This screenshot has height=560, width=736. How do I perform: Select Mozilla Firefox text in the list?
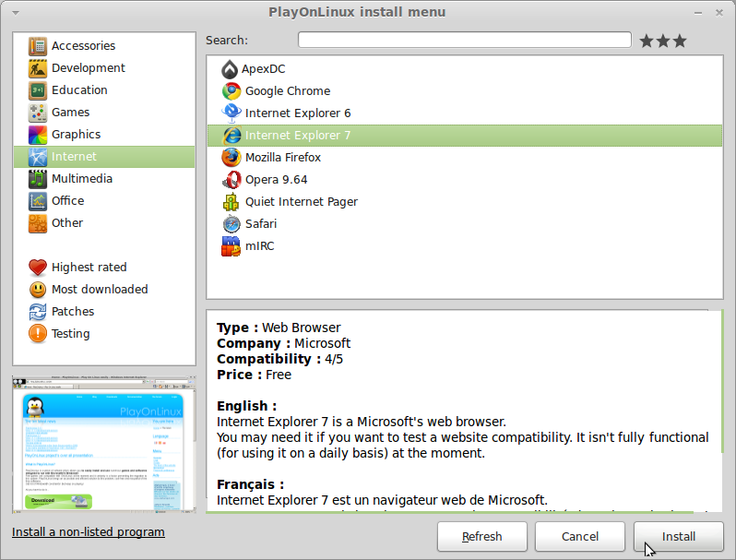(283, 157)
